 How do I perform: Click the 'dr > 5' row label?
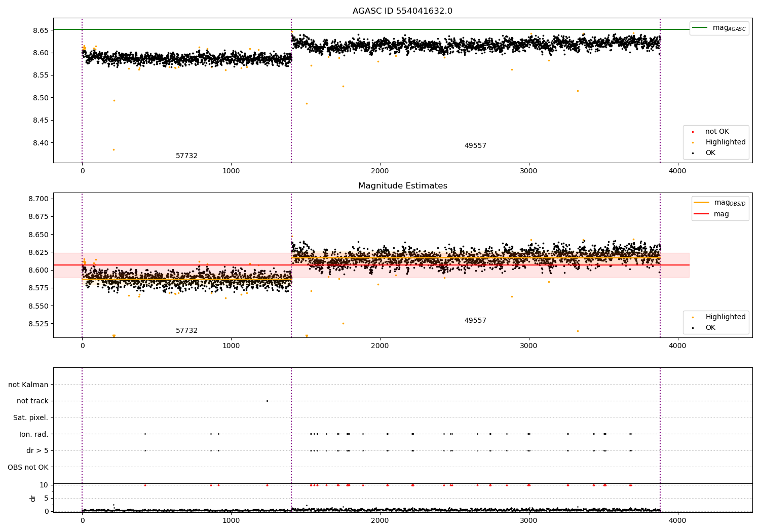pos(37,451)
